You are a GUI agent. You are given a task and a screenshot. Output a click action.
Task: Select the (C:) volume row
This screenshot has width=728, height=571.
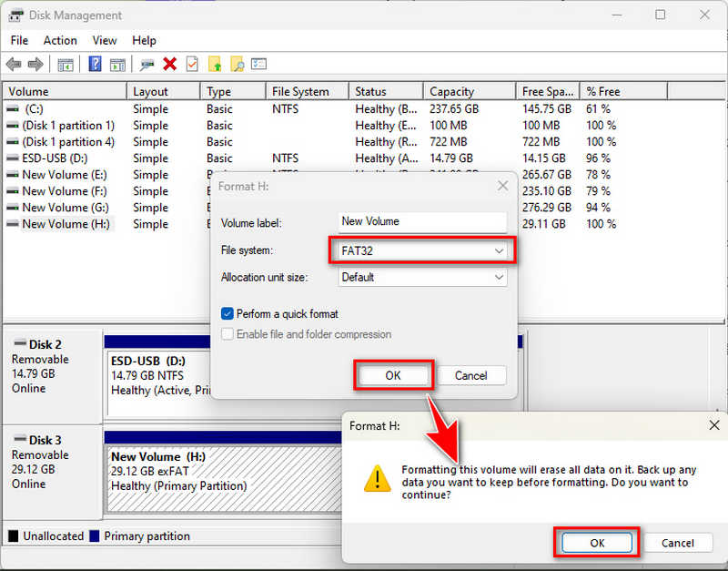click(x=363, y=108)
